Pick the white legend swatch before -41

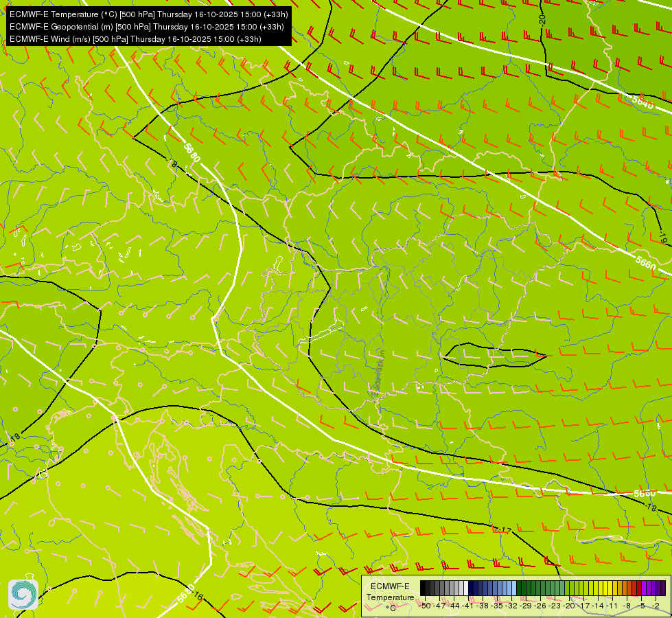tap(466, 588)
